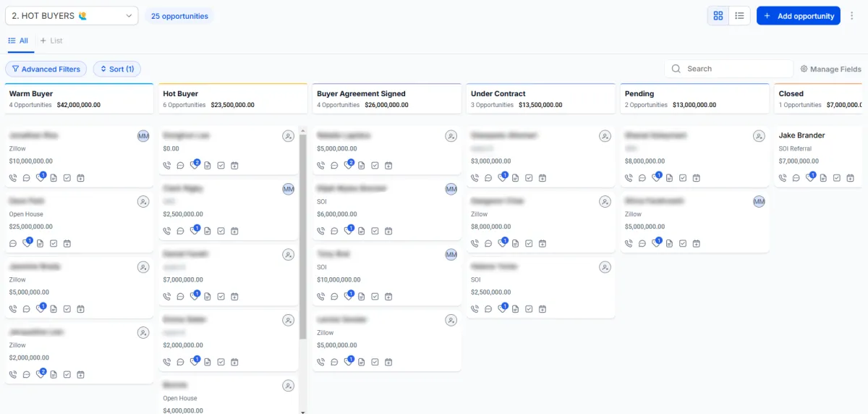Click phone icon on the $0.00 card

pos(167,165)
